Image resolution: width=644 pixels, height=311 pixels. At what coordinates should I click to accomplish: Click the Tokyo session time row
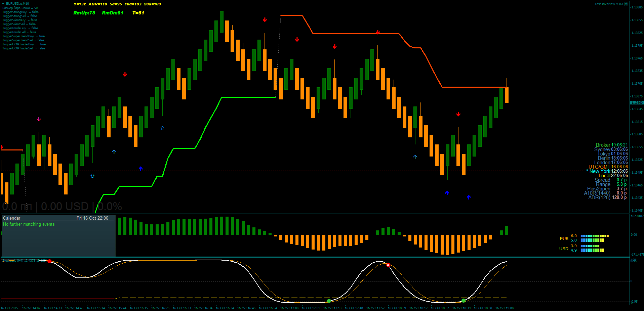coord(612,154)
